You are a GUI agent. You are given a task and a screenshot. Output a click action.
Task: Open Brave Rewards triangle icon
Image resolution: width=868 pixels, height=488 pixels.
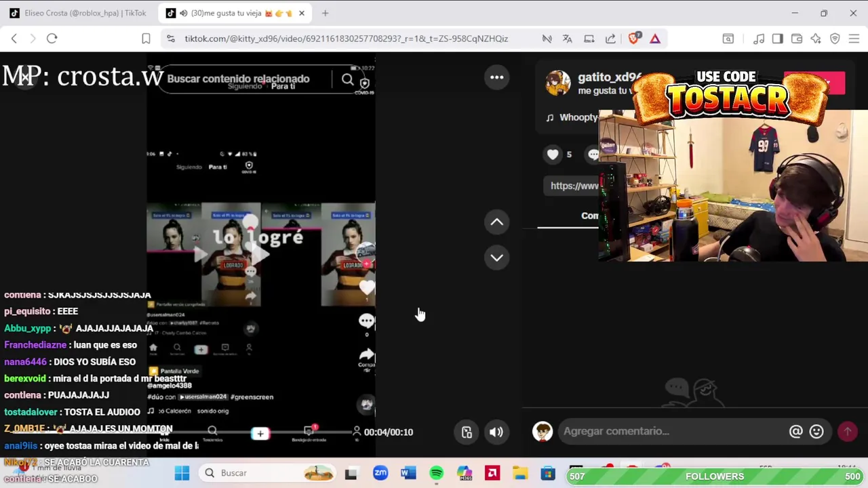[655, 39]
